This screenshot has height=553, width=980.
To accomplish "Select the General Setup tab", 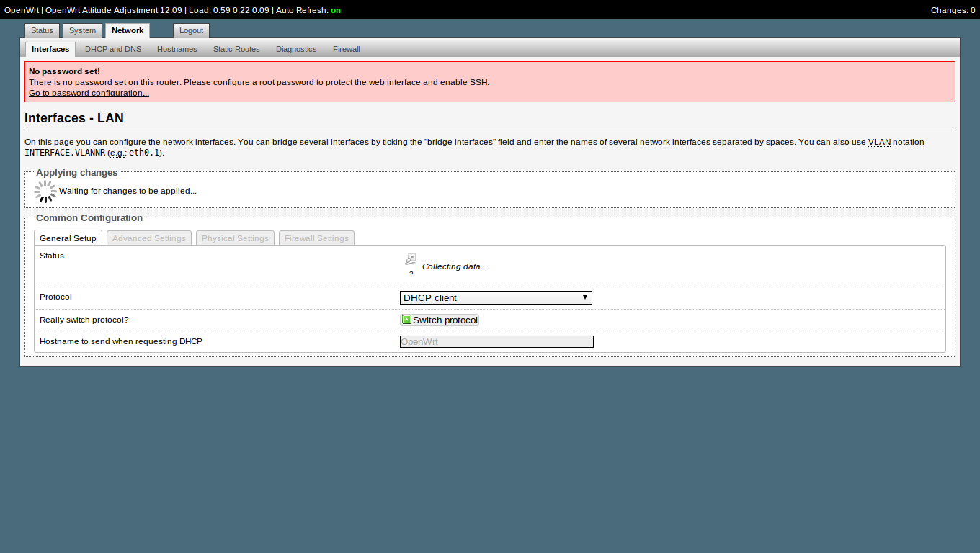I will [68, 238].
